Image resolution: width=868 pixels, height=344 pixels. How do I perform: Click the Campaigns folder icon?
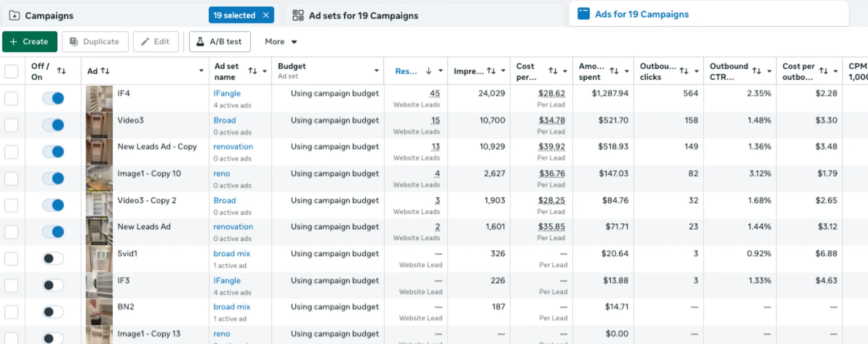14,16
